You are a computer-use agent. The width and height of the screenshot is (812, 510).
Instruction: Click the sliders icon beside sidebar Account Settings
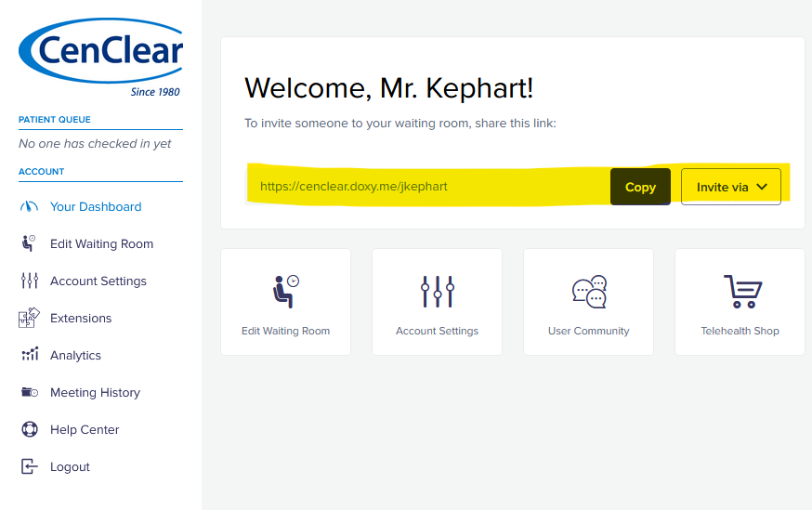(x=30, y=281)
